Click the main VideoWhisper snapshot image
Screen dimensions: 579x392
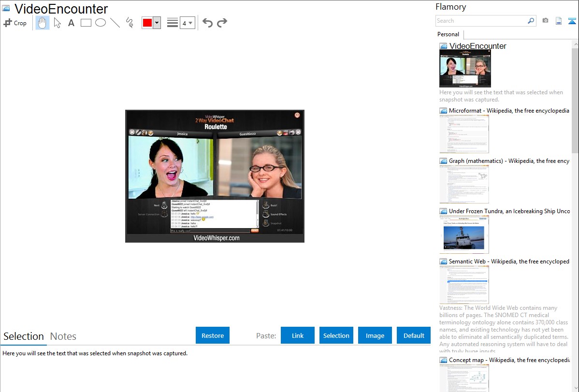[x=215, y=176]
